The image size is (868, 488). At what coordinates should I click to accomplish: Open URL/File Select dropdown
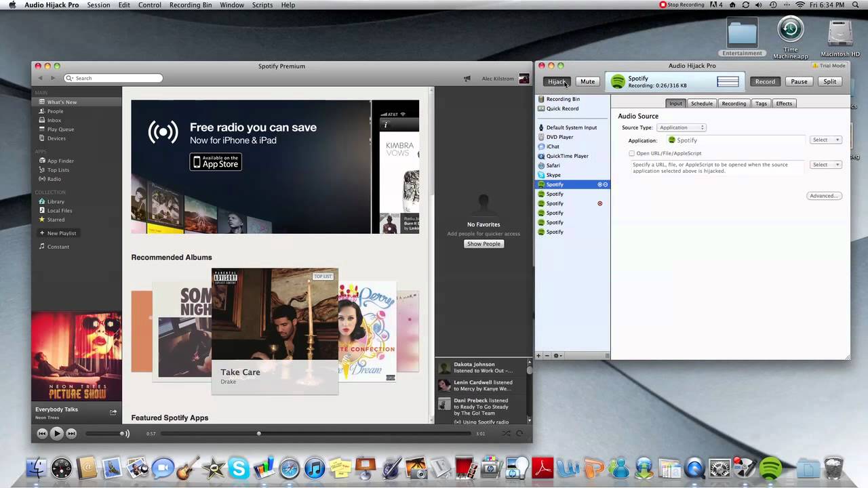[826, 165]
